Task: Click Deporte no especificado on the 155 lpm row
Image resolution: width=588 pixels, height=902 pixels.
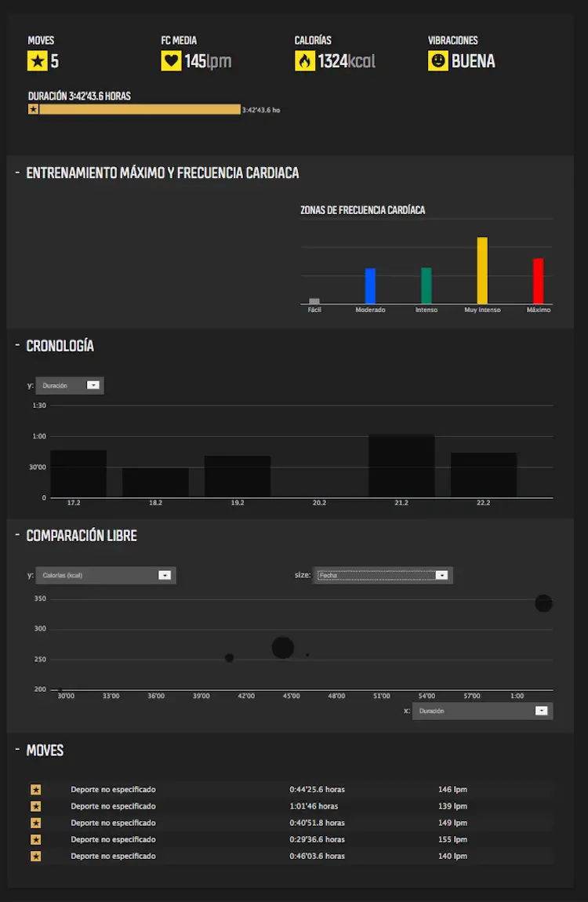Action: click(x=113, y=840)
